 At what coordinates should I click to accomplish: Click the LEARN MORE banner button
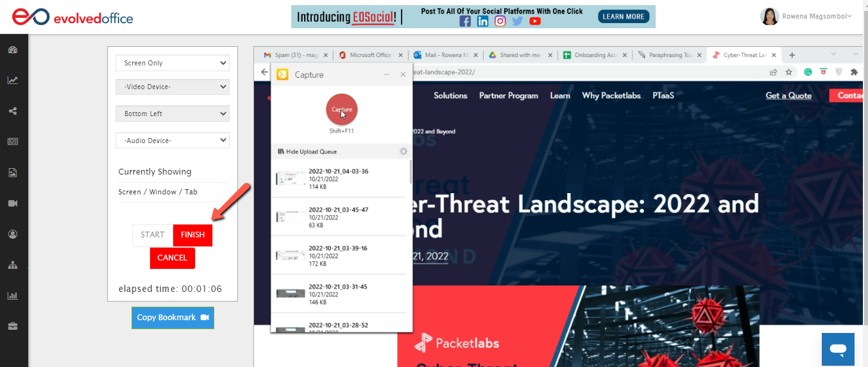pos(622,17)
